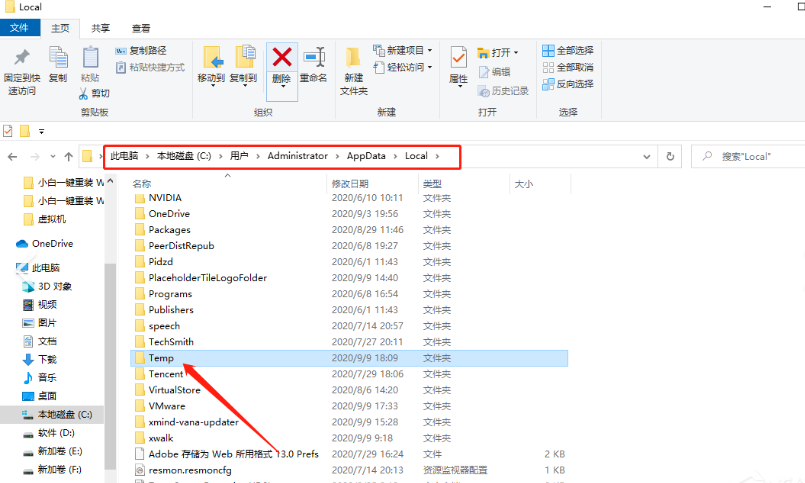This screenshot has height=483, width=805.
Task: Click Select all (全部选择)
Action: pos(568,50)
